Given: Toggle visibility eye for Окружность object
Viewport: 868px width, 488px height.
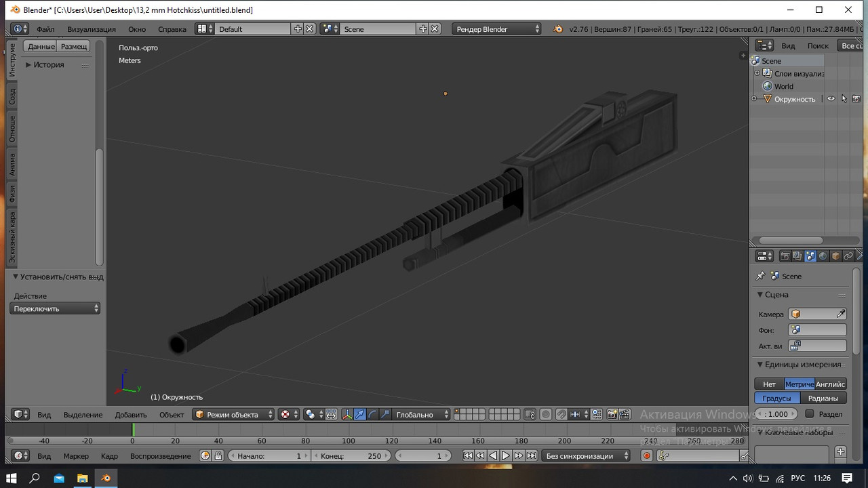Looking at the screenshot, I should point(831,99).
